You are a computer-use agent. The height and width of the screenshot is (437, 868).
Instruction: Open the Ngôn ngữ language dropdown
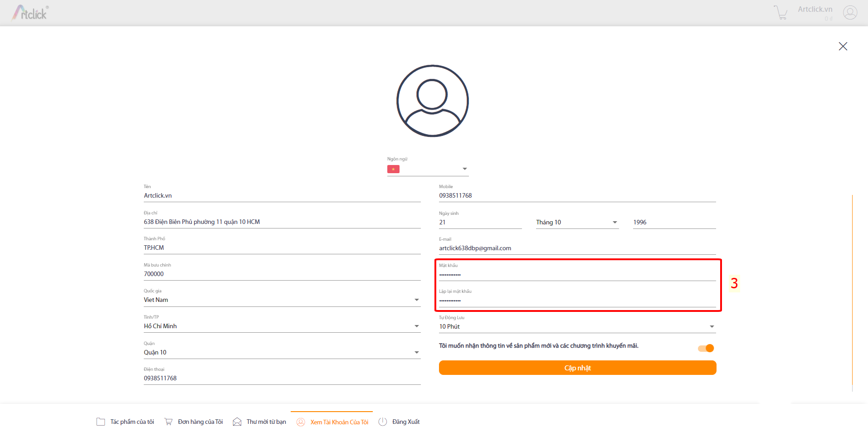pos(428,169)
